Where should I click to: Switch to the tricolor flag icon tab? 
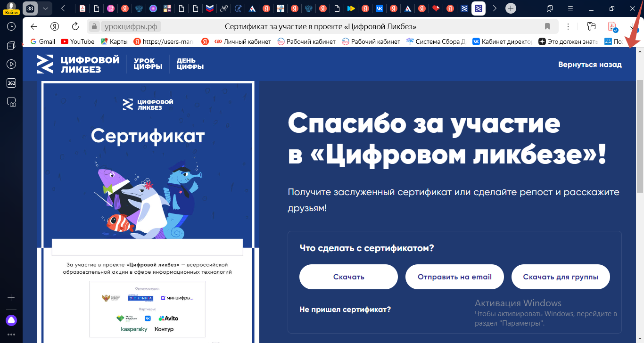click(x=210, y=8)
